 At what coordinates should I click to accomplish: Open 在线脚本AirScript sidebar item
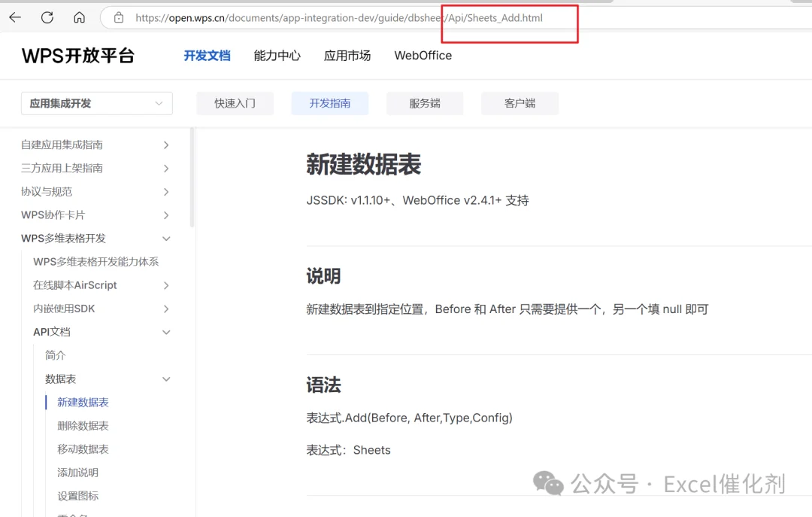pos(75,285)
